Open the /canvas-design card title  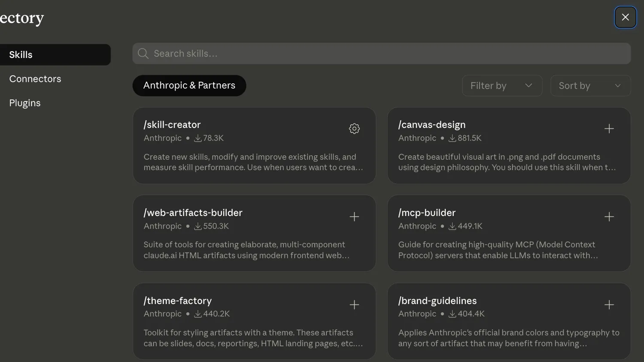pos(432,125)
